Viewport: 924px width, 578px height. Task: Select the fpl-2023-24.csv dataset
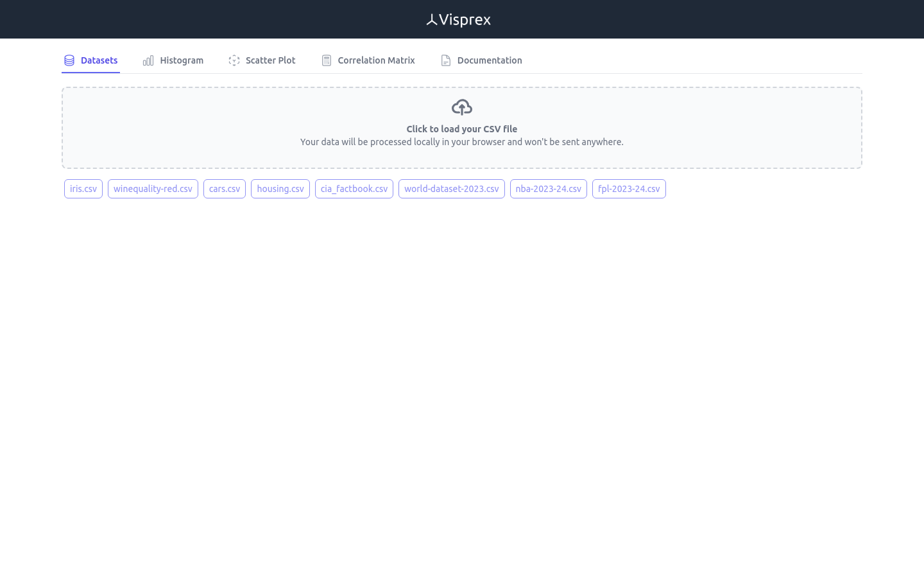(629, 188)
